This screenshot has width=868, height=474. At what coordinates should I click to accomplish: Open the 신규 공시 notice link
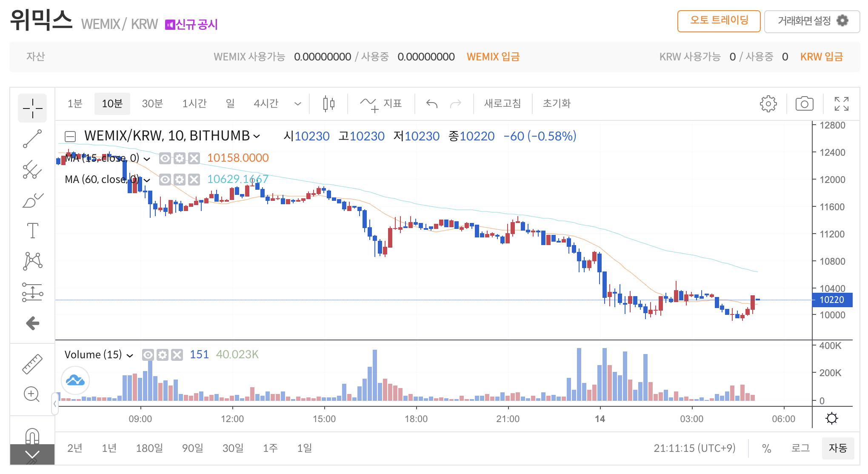[191, 24]
